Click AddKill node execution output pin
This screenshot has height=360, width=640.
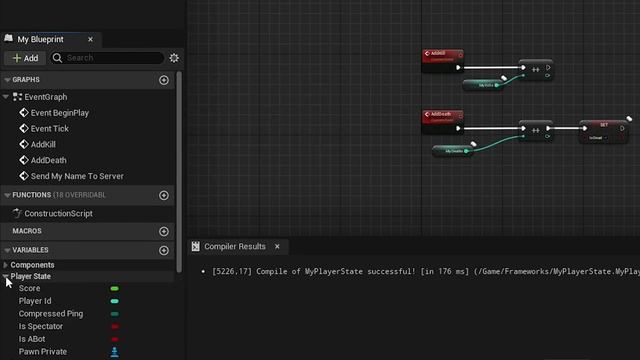pyautogui.click(x=458, y=68)
